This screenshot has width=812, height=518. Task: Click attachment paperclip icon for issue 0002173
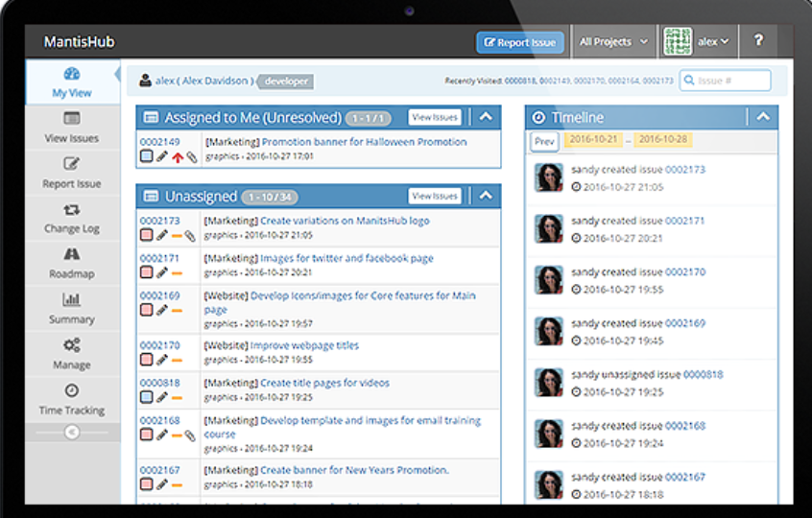(x=191, y=235)
